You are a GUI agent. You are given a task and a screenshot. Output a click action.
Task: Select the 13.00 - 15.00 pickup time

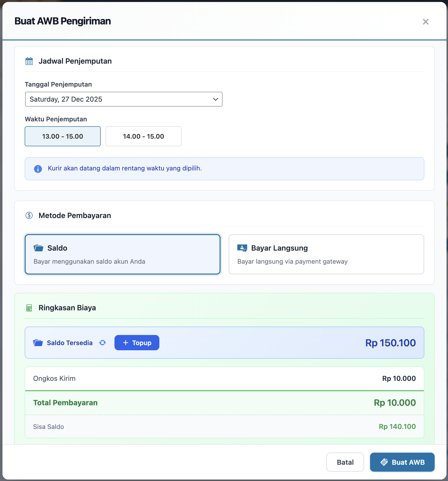tap(63, 136)
